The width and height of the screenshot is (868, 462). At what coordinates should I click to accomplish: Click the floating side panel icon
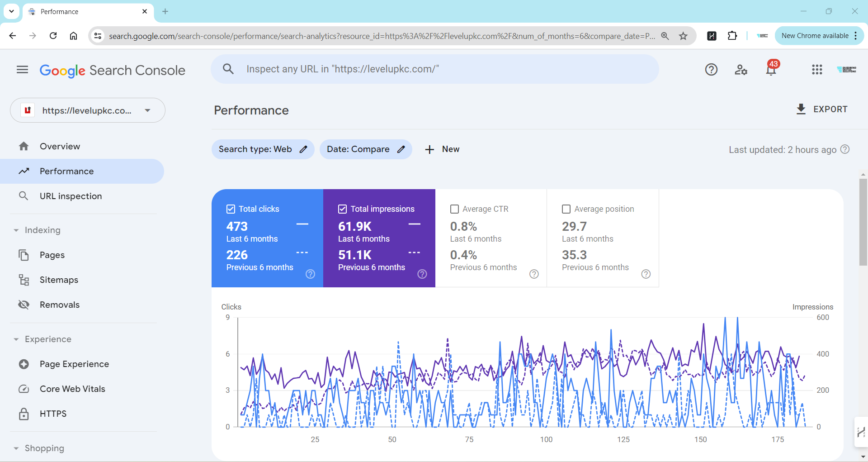pos(861,432)
